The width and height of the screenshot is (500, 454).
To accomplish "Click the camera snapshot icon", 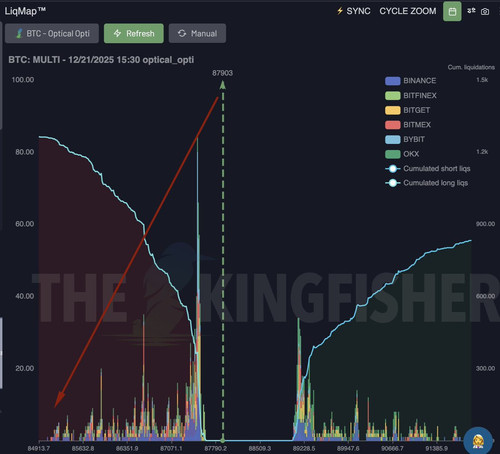I will click(x=485, y=12).
